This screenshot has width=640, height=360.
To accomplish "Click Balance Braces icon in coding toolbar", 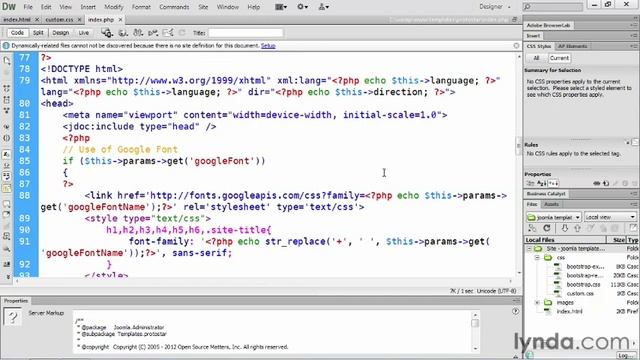I will click(x=7, y=138).
